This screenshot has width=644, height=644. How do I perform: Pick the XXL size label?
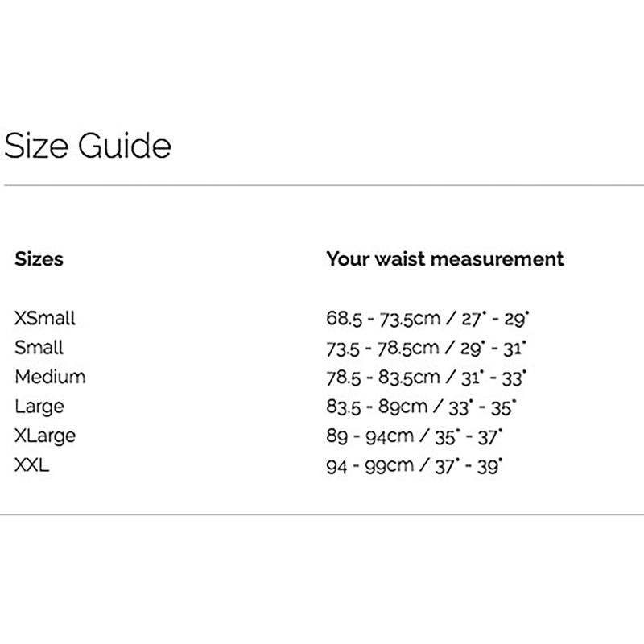[32, 465]
